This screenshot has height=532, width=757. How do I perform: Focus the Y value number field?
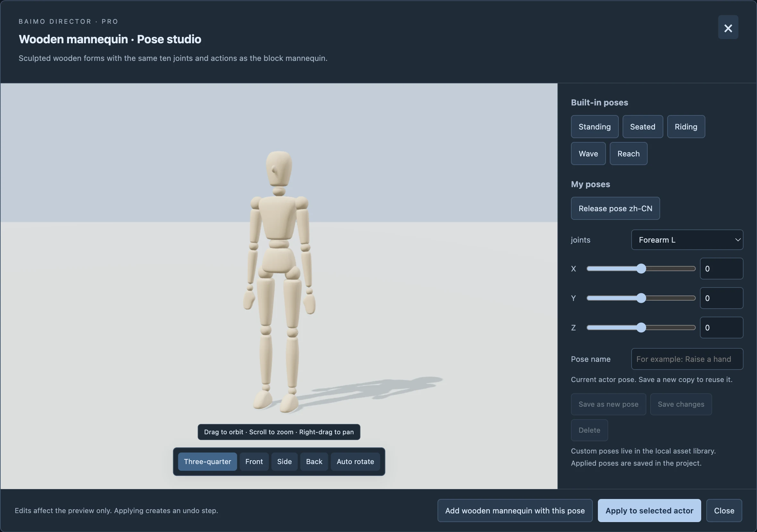click(x=721, y=298)
